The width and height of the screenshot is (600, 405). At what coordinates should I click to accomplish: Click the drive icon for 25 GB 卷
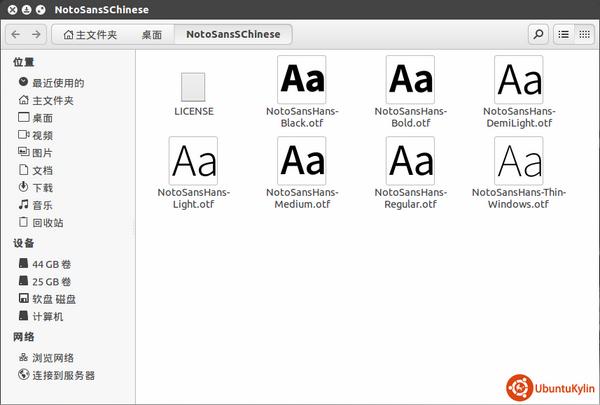click(23, 281)
